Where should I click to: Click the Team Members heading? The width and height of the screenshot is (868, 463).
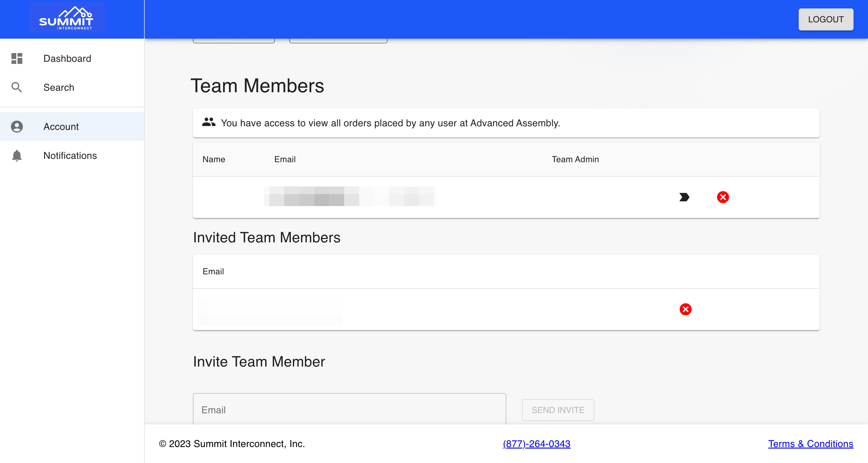pos(257,86)
